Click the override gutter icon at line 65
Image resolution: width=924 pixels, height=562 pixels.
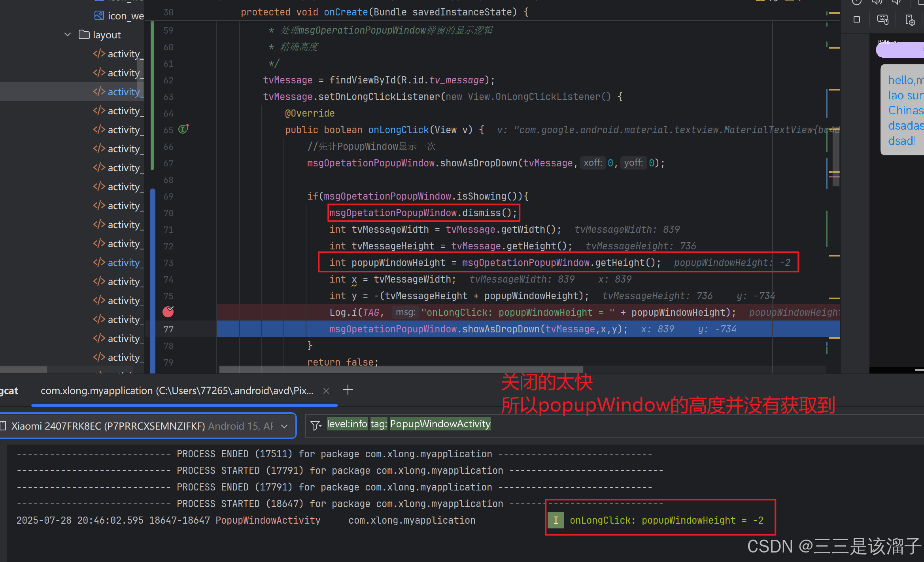(184, 129)
